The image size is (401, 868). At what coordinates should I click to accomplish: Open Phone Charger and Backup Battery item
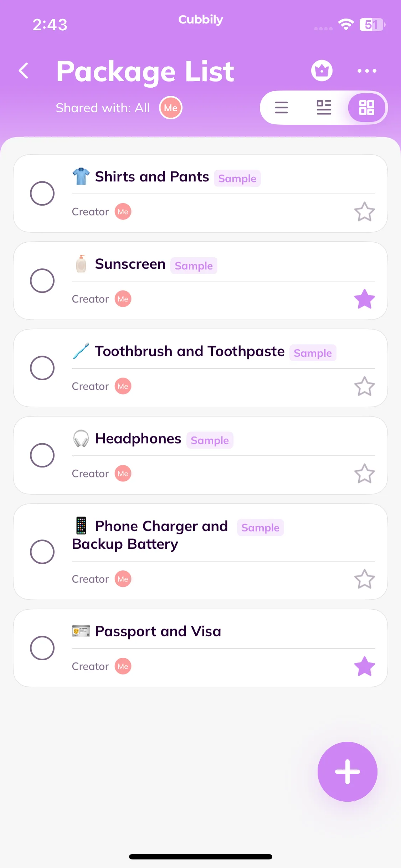click(x=150, y=535)
